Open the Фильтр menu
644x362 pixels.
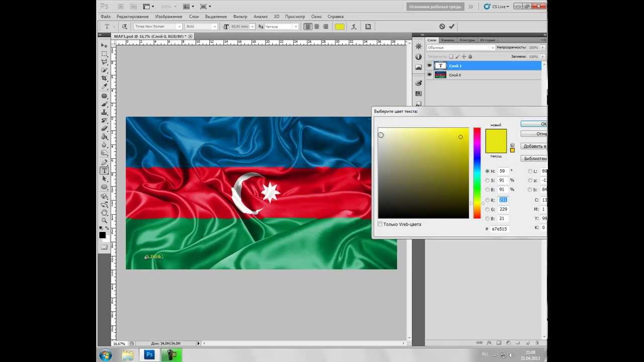pos(240,17)
